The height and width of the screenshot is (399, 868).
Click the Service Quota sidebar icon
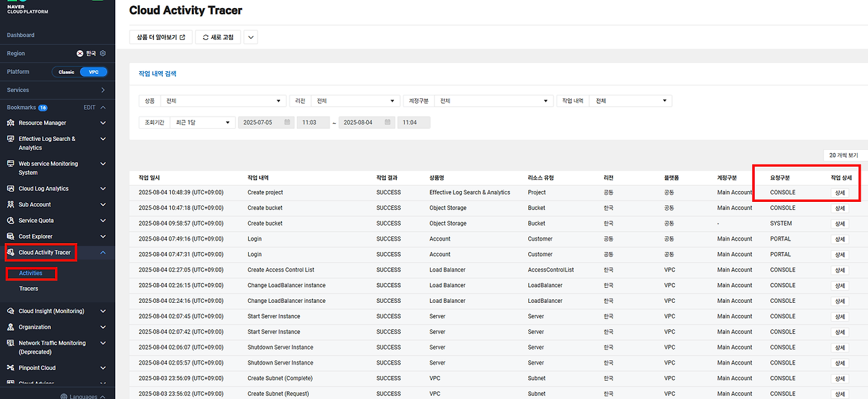(x=11, y=221)
